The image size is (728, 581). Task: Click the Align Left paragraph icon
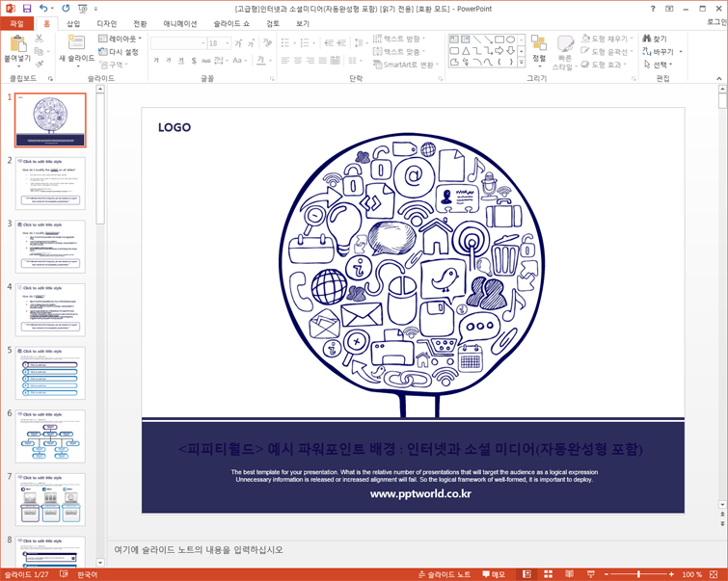[x=285, y=61]
